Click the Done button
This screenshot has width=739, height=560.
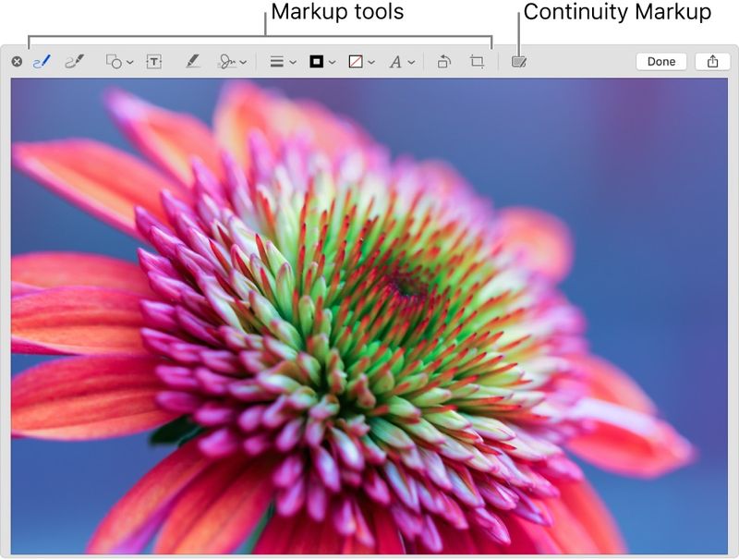click(x=661, y=62)
